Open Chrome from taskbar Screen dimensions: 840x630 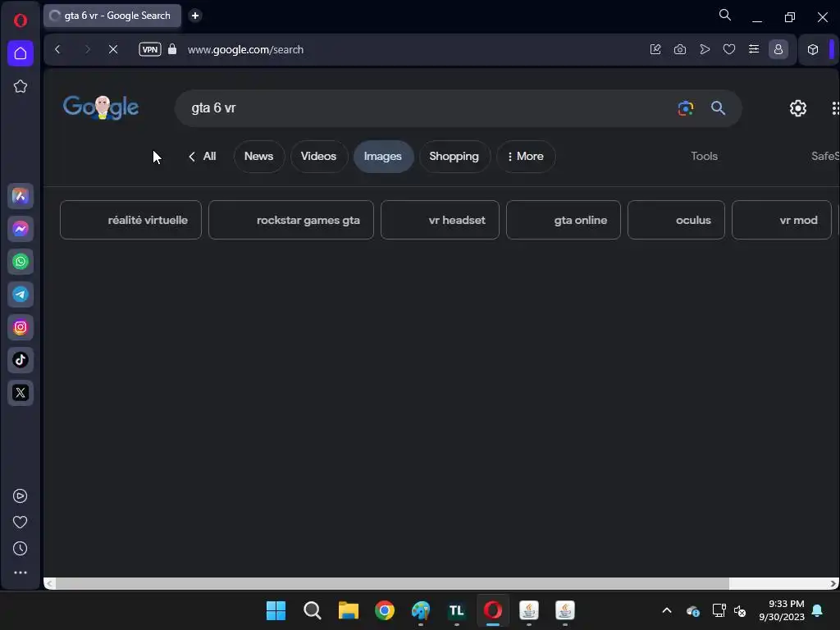click(385, 610)
